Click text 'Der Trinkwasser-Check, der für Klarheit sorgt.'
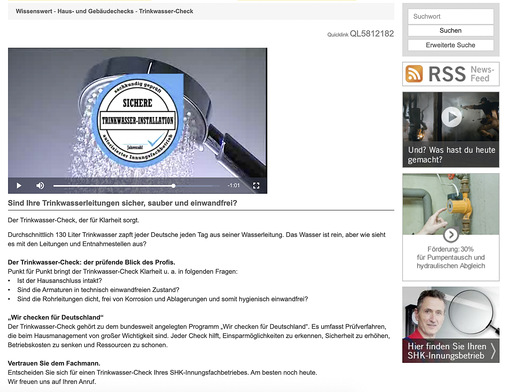506x392 pixels. 73,220
